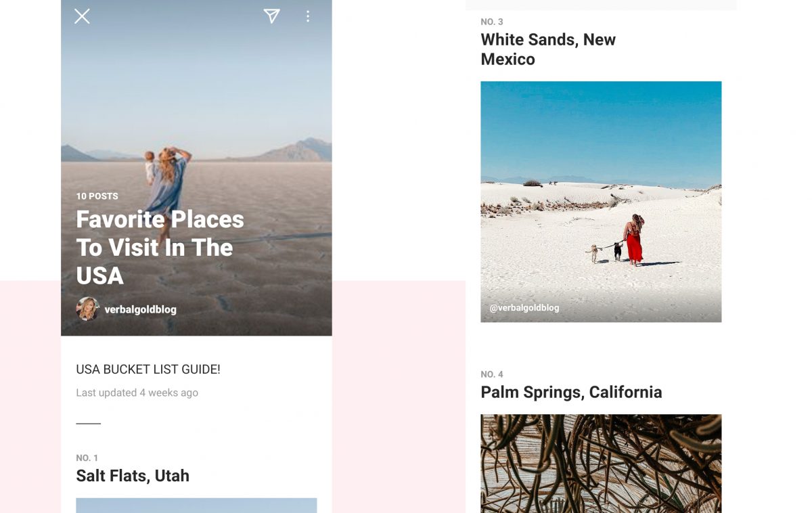Tap the verbalgoldblog profile avatar

(88, 309)
